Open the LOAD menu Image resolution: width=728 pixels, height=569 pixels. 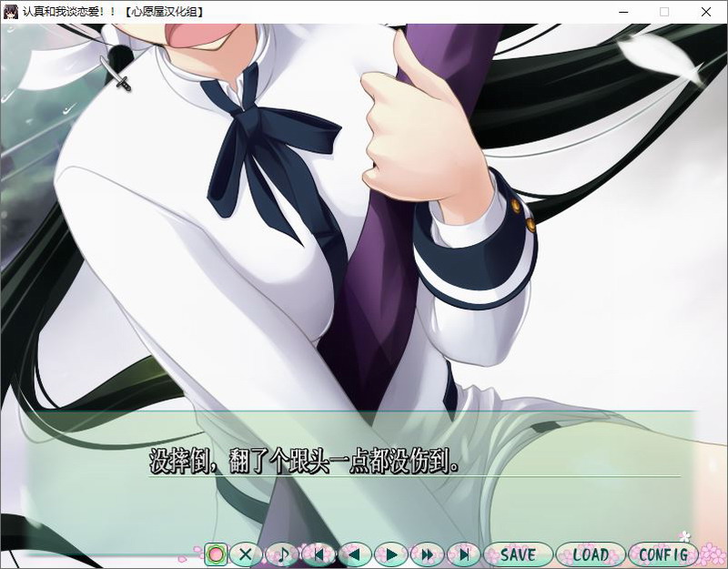point(590,554)
